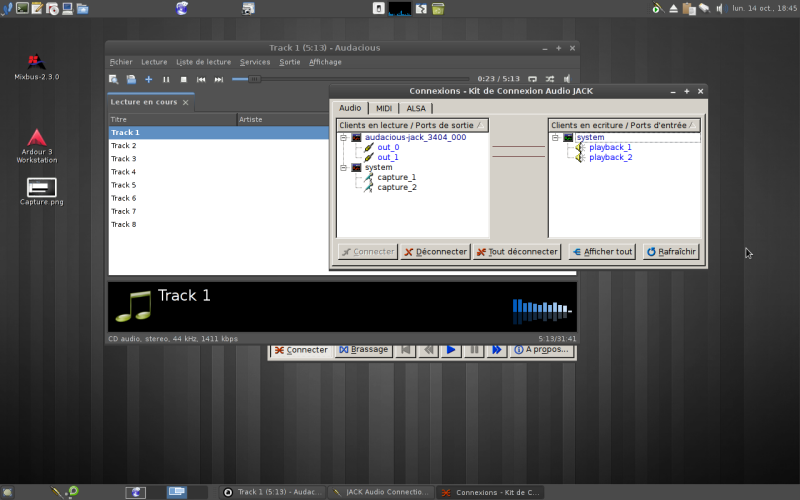Viewport: 800px width, 500px height.
Task: Sort playlist by Titre column
Action: [x=172, y=119]
